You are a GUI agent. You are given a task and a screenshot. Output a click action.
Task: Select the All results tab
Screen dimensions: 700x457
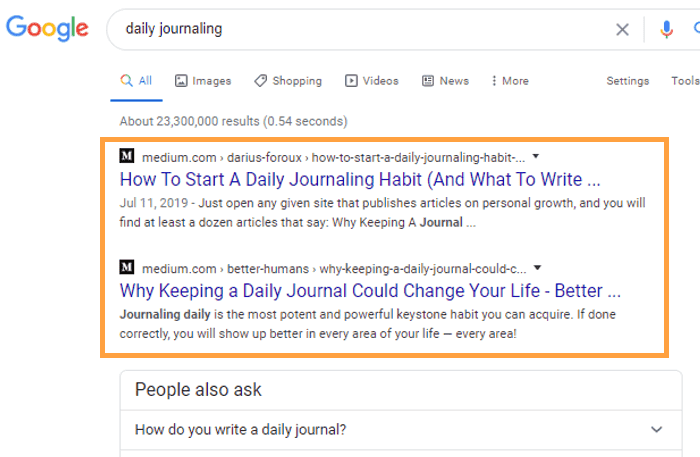(x=136, y=81)
